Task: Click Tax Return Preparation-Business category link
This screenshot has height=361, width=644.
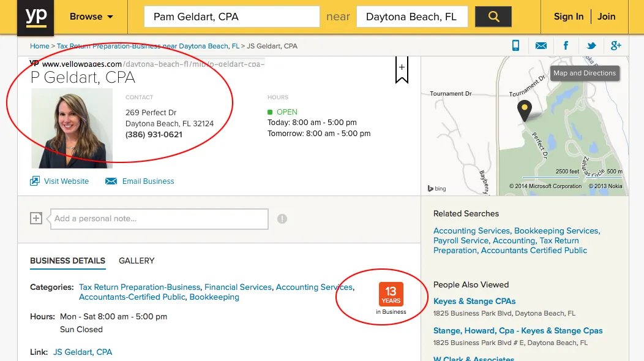Action: 140,287
